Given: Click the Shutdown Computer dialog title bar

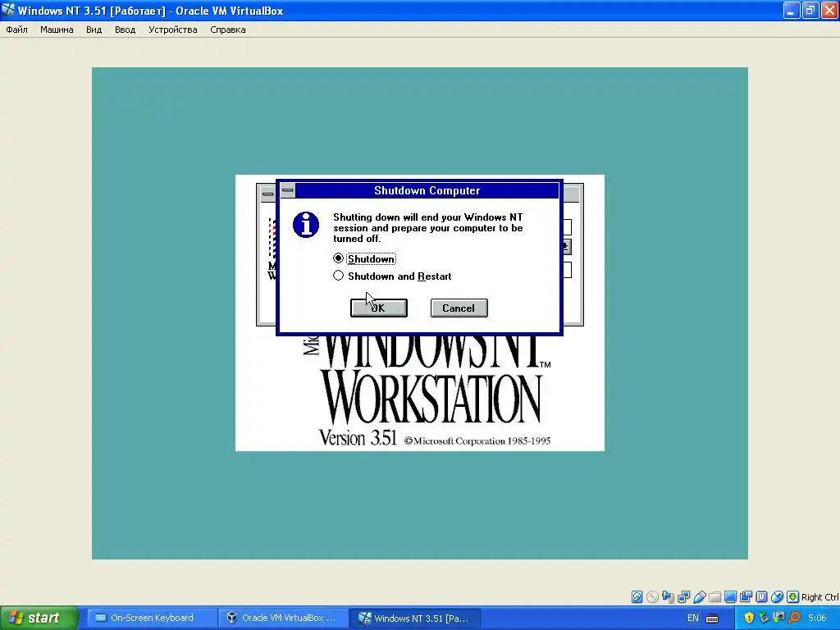Looking at the screenshot, I should click(427, 190).
